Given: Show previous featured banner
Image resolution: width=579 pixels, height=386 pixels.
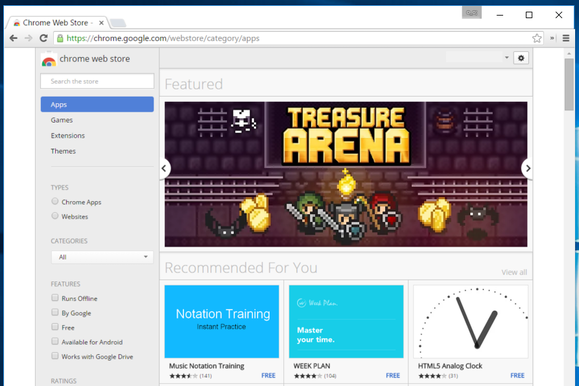Looking at the screenshot, I should point(164,168).
